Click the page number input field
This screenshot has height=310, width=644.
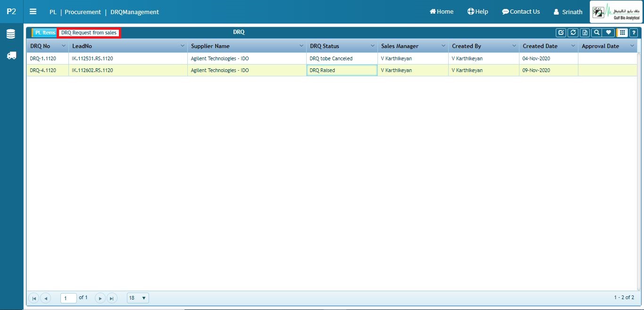click(x=68, y=298)
